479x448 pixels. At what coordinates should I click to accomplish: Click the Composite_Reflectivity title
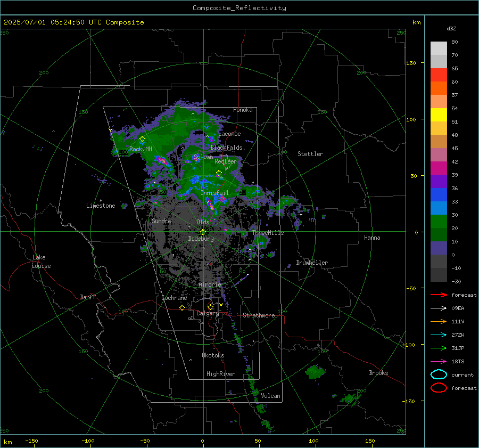240,8
